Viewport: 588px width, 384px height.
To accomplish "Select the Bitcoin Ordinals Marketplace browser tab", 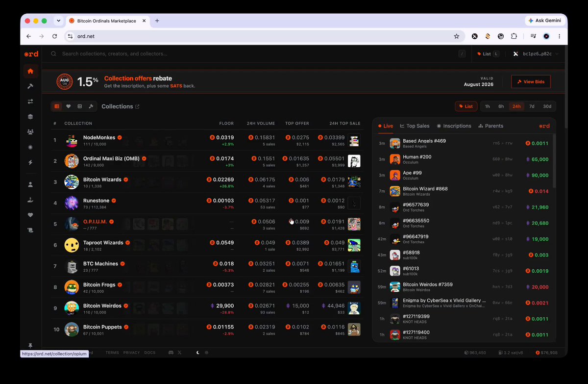I will [x=107, y=21].
